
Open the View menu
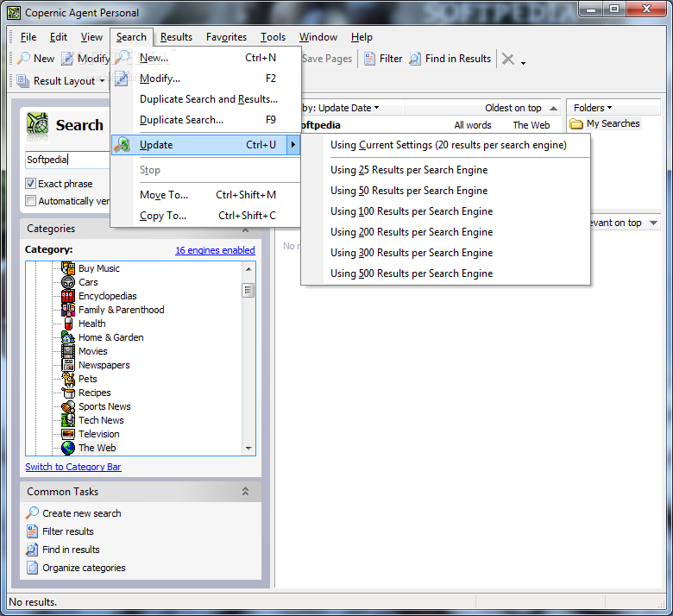tap(91, 37)
